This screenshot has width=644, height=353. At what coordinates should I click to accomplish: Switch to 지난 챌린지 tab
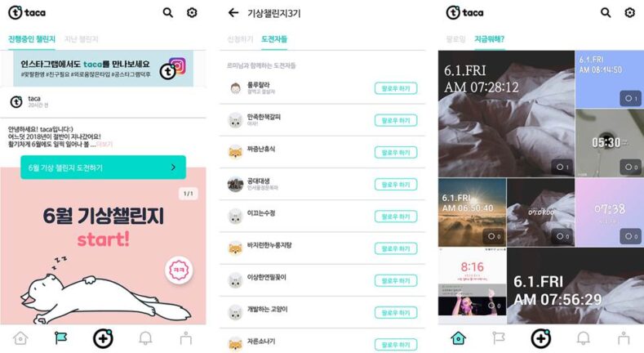tap(82, 39)
